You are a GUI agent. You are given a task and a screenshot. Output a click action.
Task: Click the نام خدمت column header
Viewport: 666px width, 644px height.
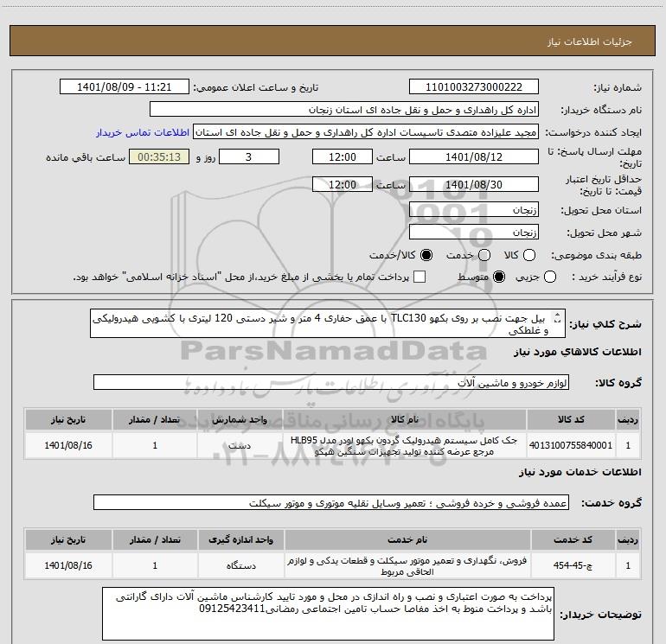coord(407,539)
